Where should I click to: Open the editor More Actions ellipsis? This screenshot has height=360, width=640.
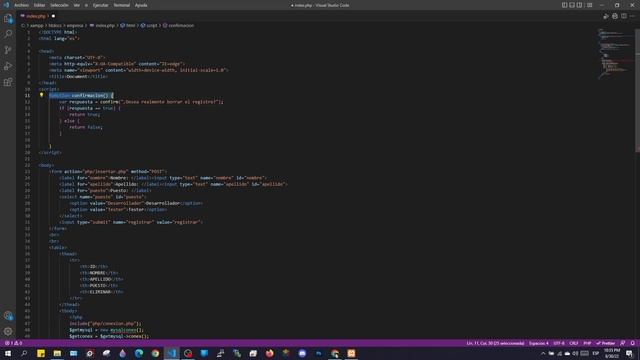tap(632, 16)
